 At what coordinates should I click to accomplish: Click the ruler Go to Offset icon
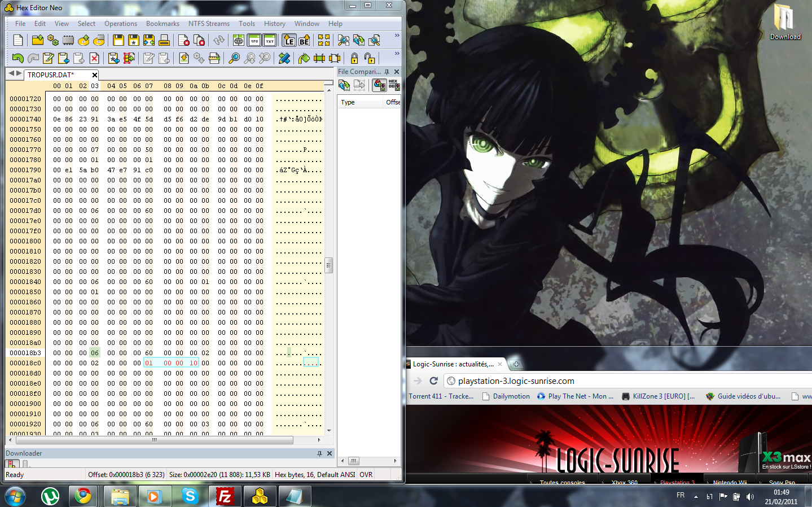(214, 58)
